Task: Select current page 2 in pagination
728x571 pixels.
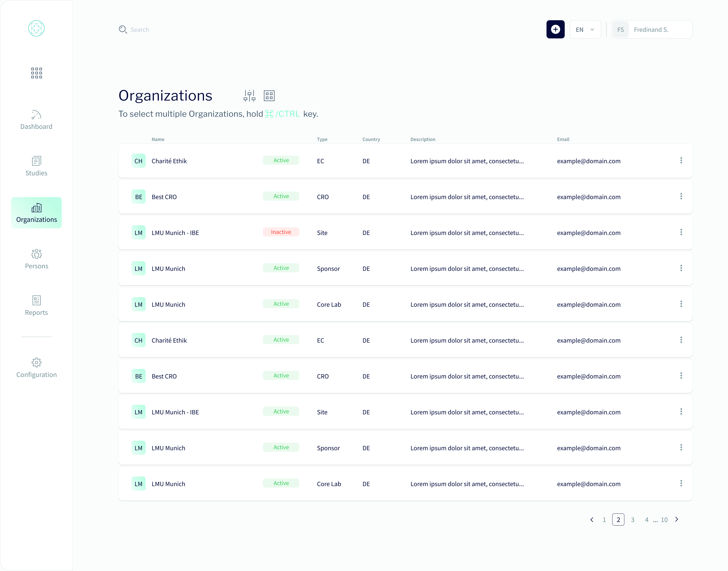Action: (x=618, y=519)
